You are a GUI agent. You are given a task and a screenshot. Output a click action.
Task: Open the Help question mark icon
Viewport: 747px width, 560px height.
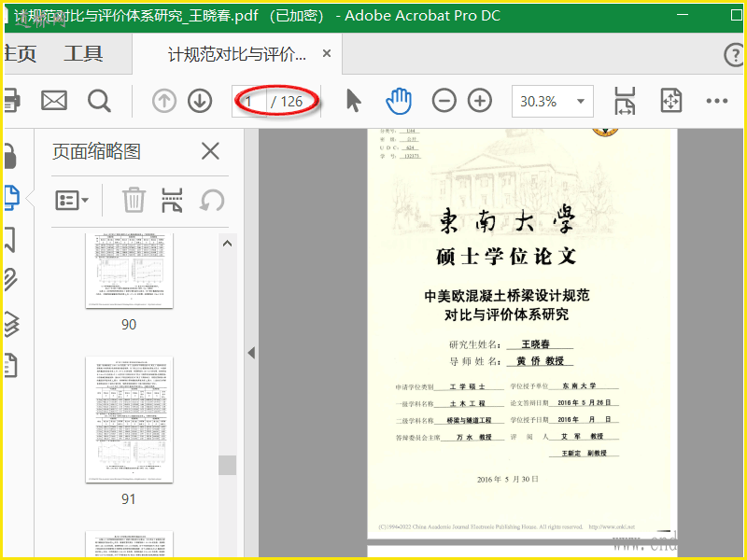click(x=734, y=54)
